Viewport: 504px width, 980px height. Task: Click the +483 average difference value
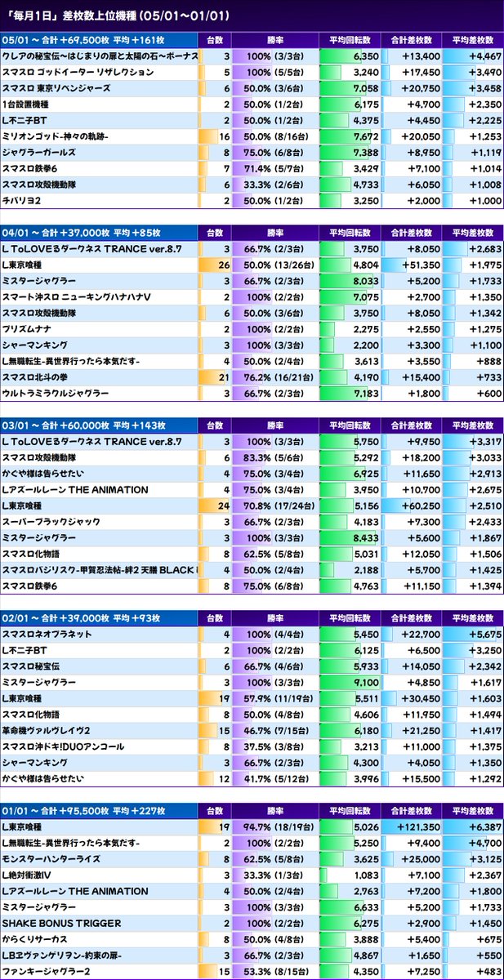click(473, 971)
